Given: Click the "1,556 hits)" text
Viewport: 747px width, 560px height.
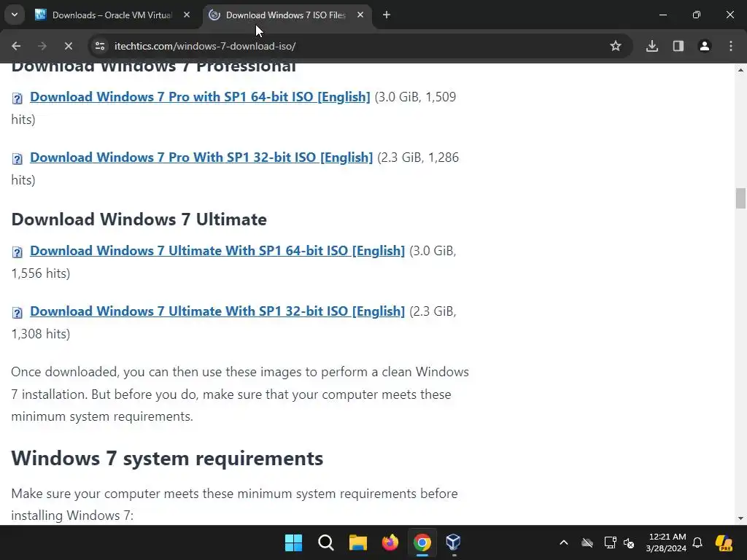Looking at the screenshot, I should (x=41, y=273).
